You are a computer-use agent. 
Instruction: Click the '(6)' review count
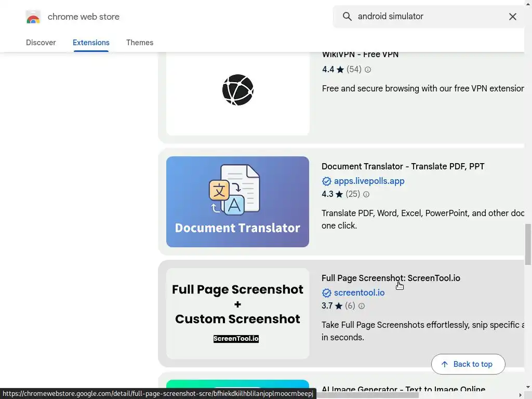(x=350, y=306)
